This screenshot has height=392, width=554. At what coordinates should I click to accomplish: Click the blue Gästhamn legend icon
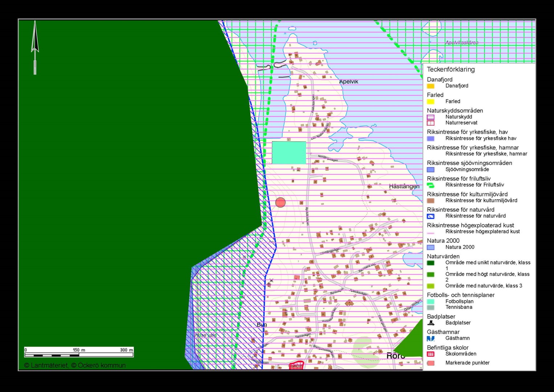[431, 338]
